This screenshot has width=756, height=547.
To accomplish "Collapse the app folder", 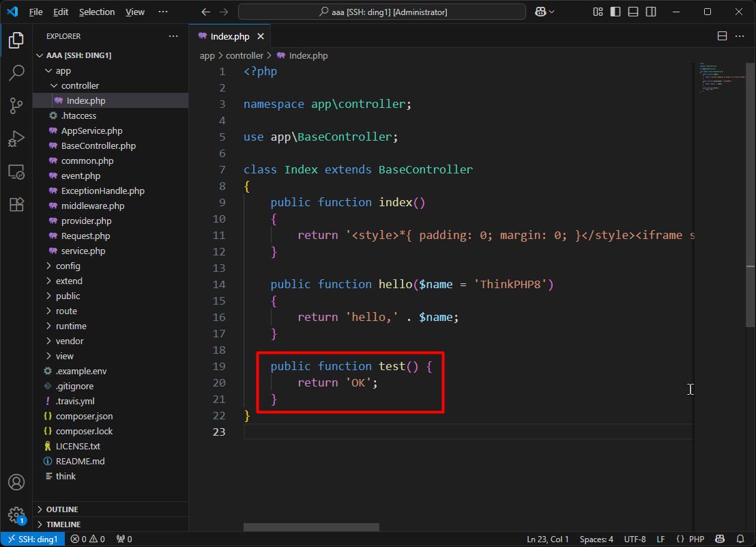I will (x=111, y=71).
